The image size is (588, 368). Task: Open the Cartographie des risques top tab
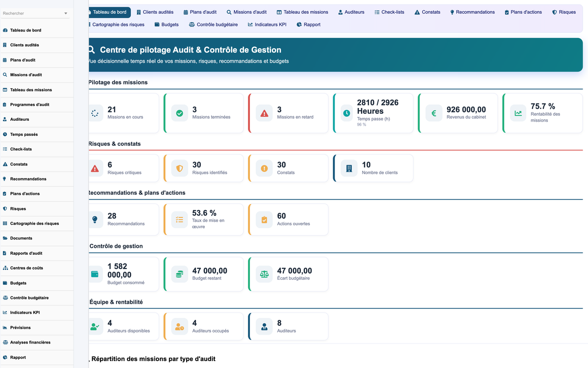[x=117, y=25]
